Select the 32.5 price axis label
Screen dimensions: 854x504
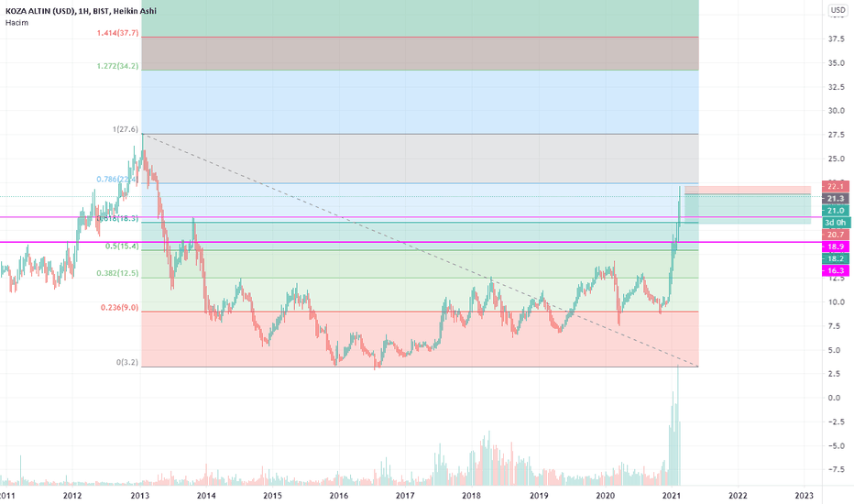tap(837, 87)
